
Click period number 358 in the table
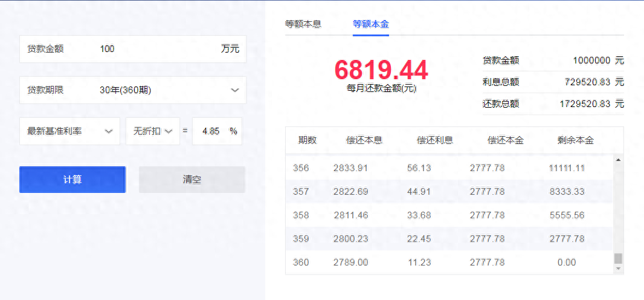click(301, 215)
